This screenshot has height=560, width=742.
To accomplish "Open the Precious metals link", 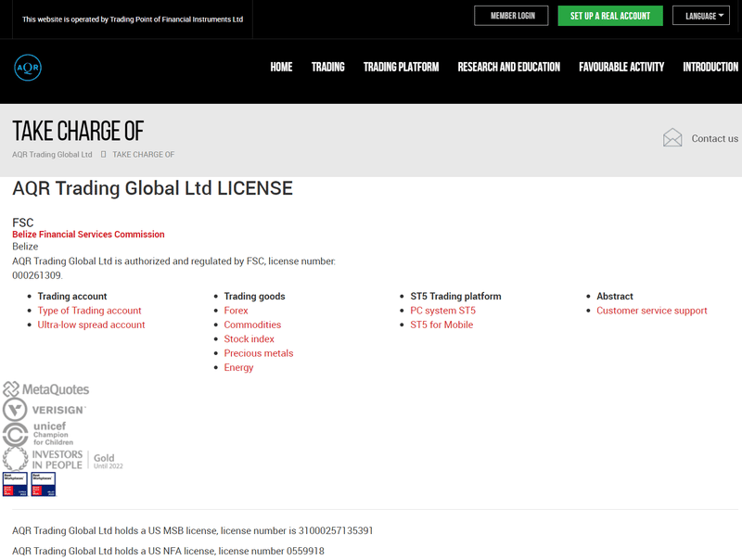I will coord(259,353).
